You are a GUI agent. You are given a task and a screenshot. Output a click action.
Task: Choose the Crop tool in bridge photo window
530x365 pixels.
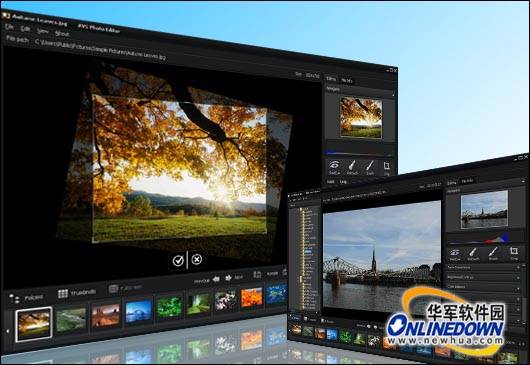click(514, 253)
